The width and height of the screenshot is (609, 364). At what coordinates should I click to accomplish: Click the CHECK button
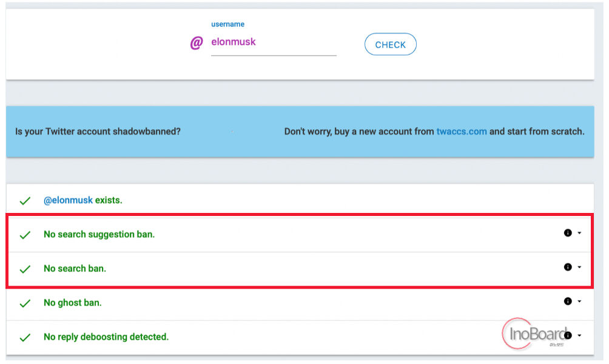390,44
